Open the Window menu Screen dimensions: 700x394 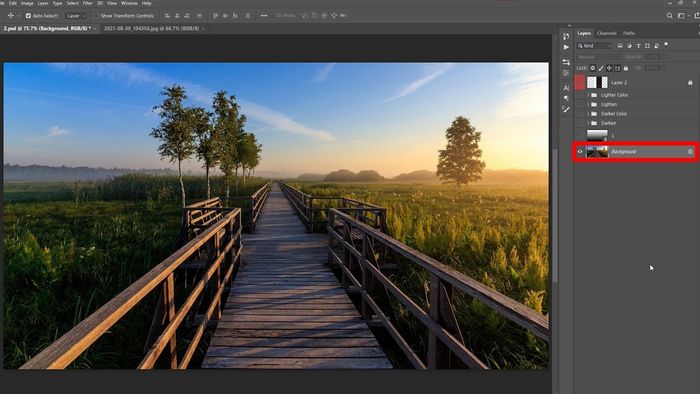129,3
